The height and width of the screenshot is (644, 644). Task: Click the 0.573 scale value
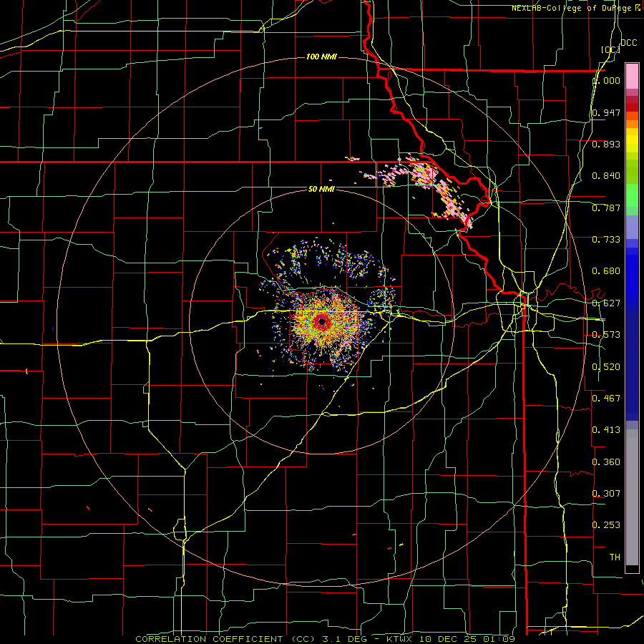[606, 335]
